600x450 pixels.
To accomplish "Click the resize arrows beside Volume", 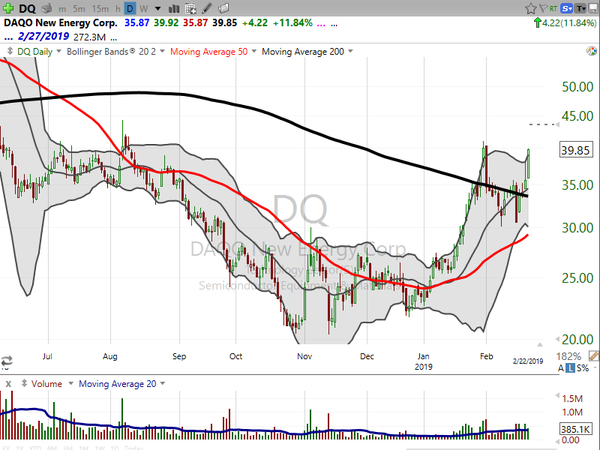I will point(24,383).
